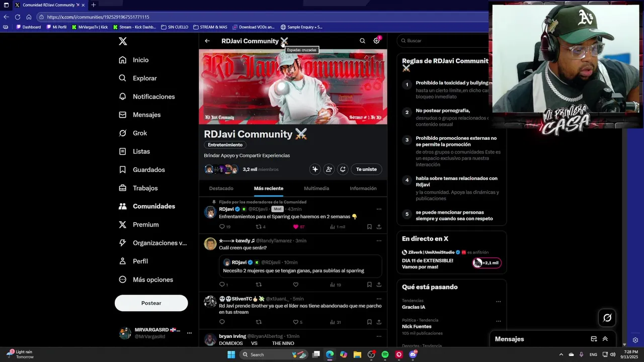Invite members with the add-person icon
Image resolution: width=644 pixels, height=362 pixels.
coord(329,169)
